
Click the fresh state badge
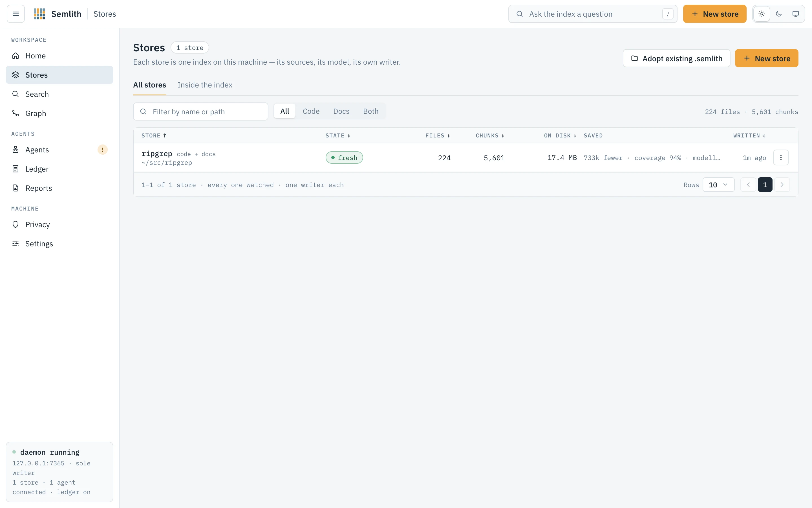(x=344, y=157)
